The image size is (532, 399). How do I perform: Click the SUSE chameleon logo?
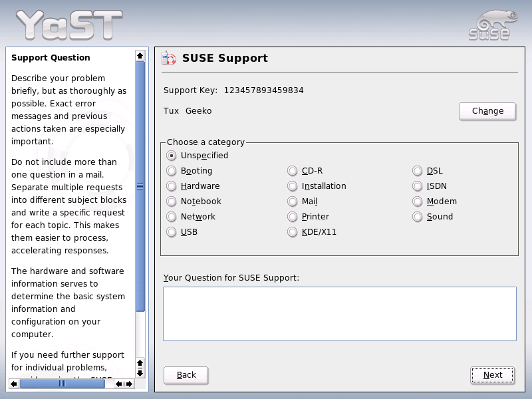[493, 25]
